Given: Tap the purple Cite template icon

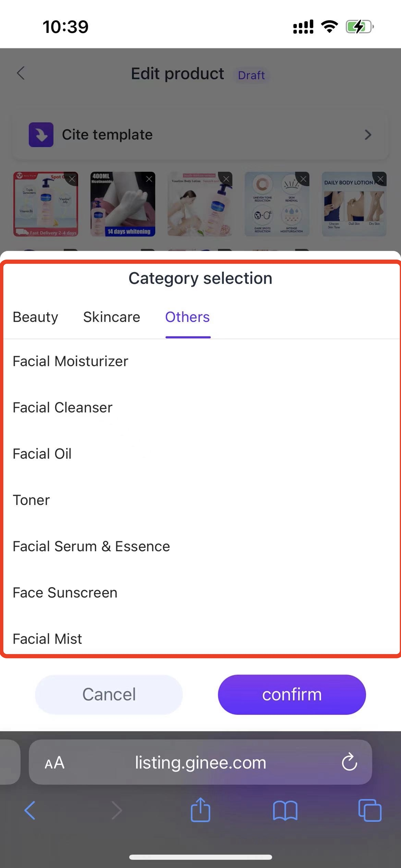Looking at the screenshot, I should [x=41, y=134].
